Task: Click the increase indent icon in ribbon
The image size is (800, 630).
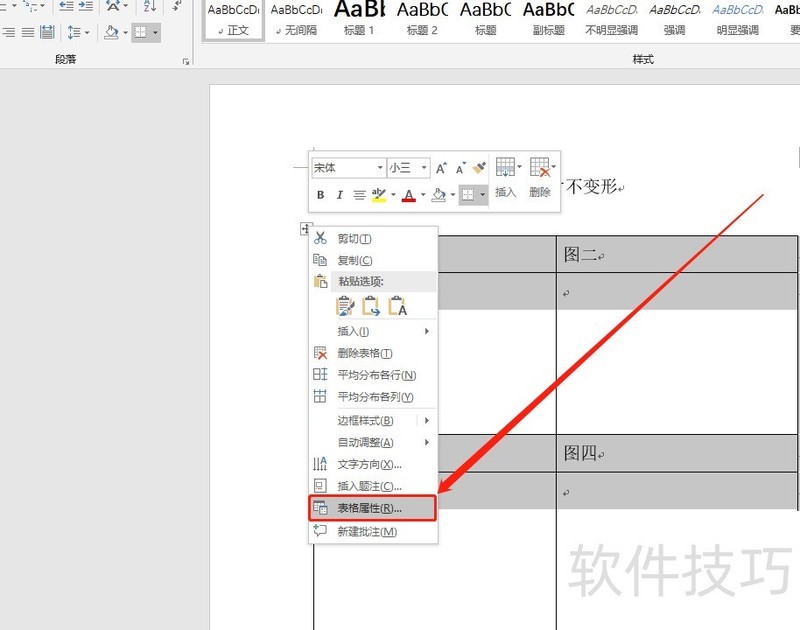Action: click(x=86, y=6)
